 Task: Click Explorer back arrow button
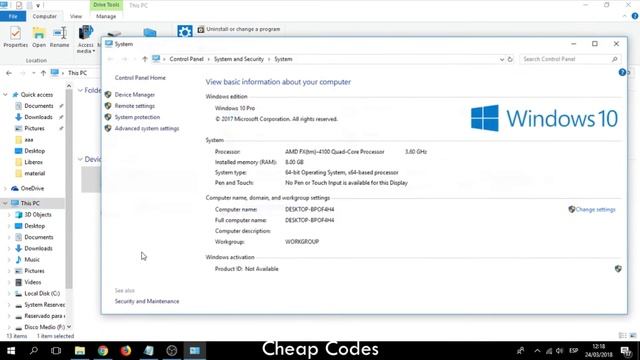tap(9, 73)
